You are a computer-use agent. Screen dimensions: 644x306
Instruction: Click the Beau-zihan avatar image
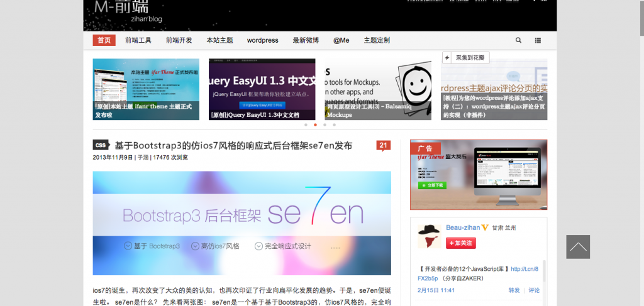tap(429, 236)
